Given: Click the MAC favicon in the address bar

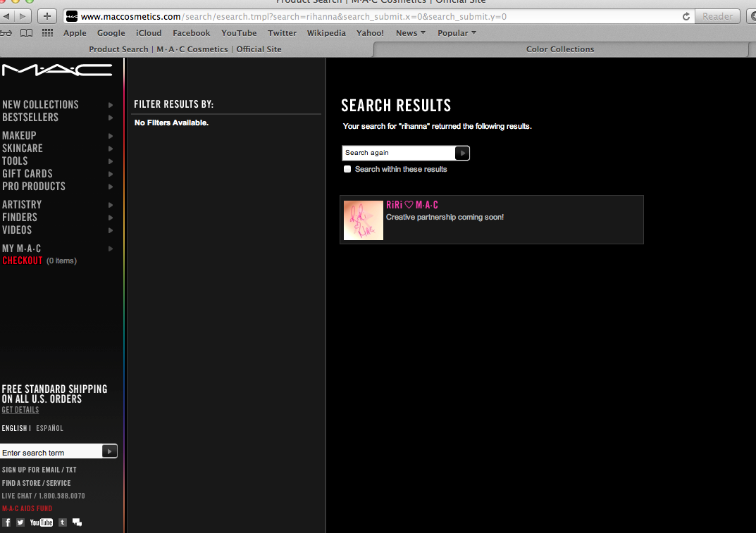Looking at the screenshot, I should [72, 16].
